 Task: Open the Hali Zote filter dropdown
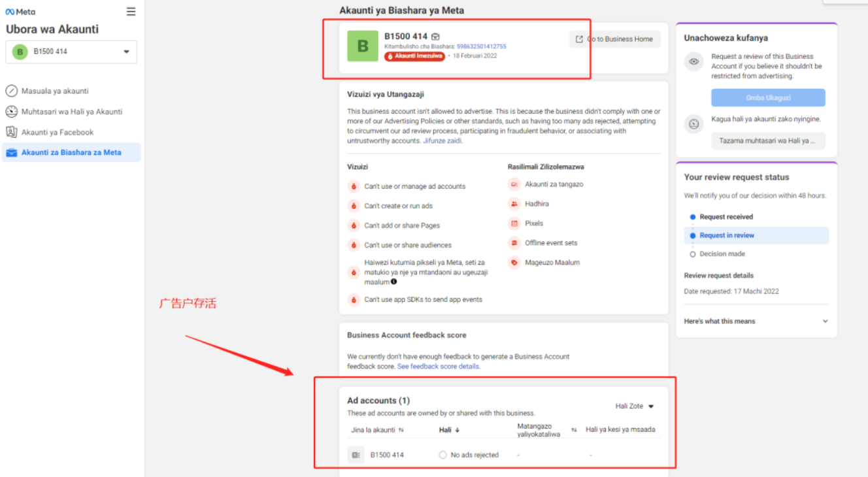(x=635, y=406)
